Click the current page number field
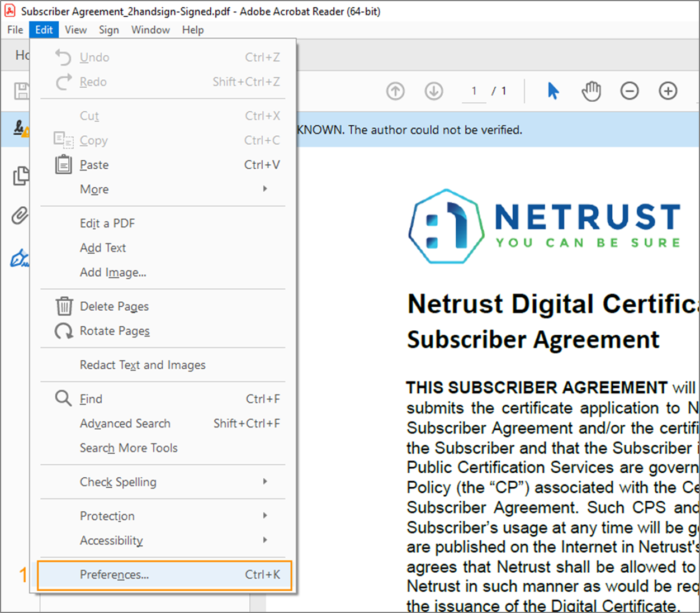 tap(474, 91)
